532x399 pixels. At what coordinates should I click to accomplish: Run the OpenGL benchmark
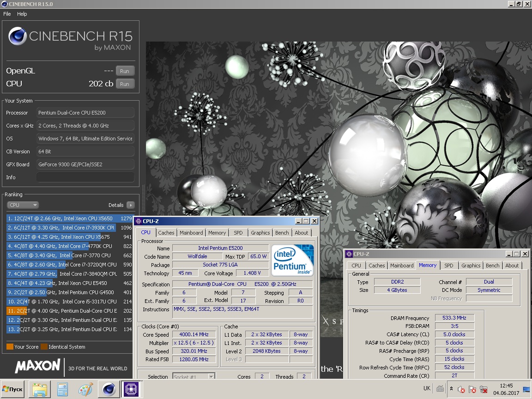coord(125,71)
